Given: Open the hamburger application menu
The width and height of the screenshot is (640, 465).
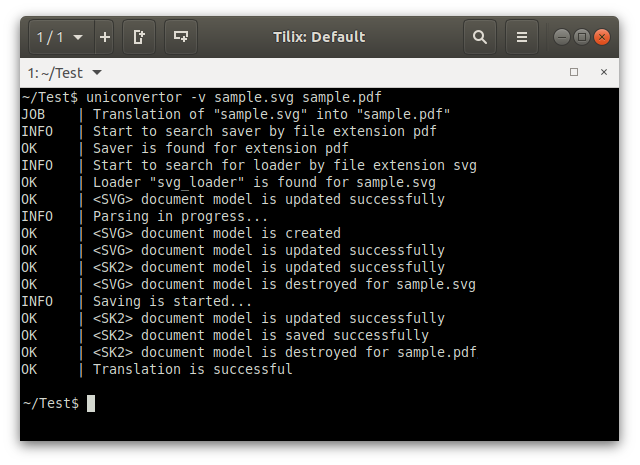Looking at the screenshot, I should pyautogui.click(x=522, y=37).
